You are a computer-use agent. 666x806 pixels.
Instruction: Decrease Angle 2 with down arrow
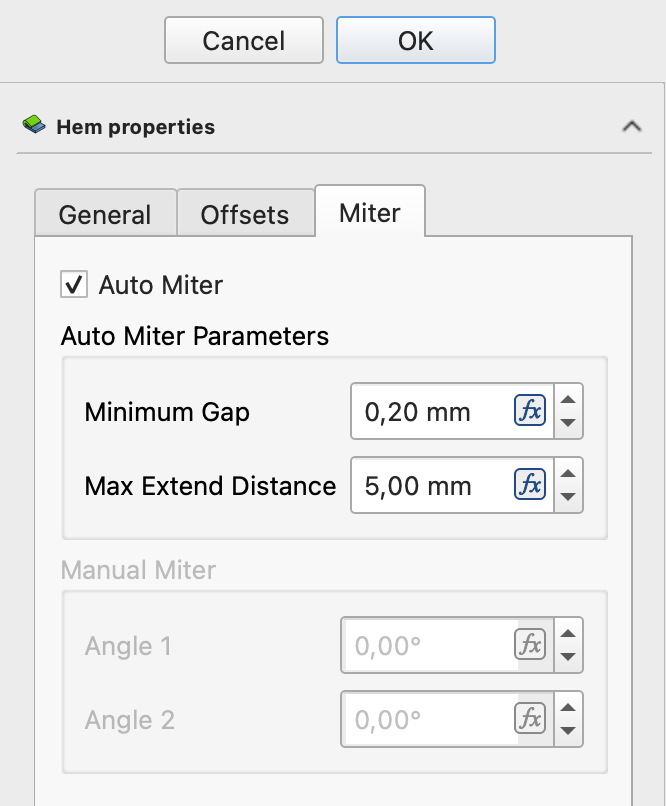568,731
